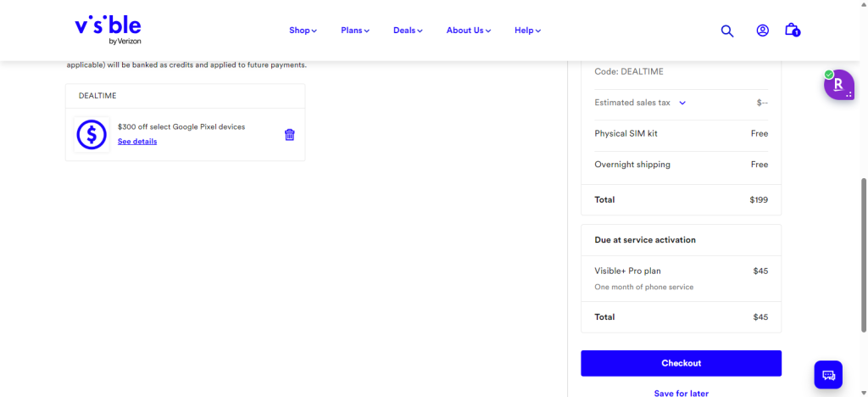The image size is (868, 397).
Task: Open the shopping cart icon
Action: [793, 30]
